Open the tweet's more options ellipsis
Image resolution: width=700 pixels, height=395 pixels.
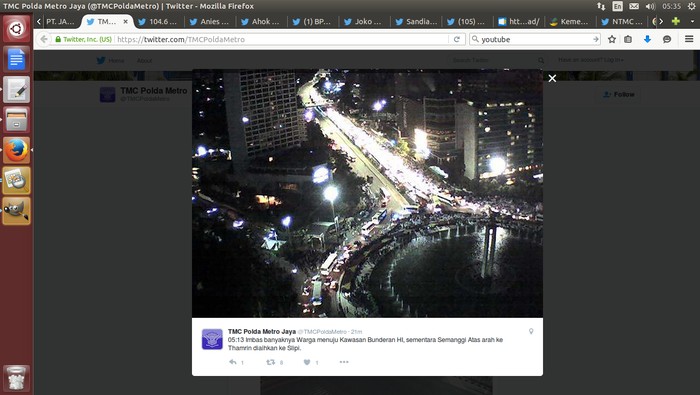344,362
